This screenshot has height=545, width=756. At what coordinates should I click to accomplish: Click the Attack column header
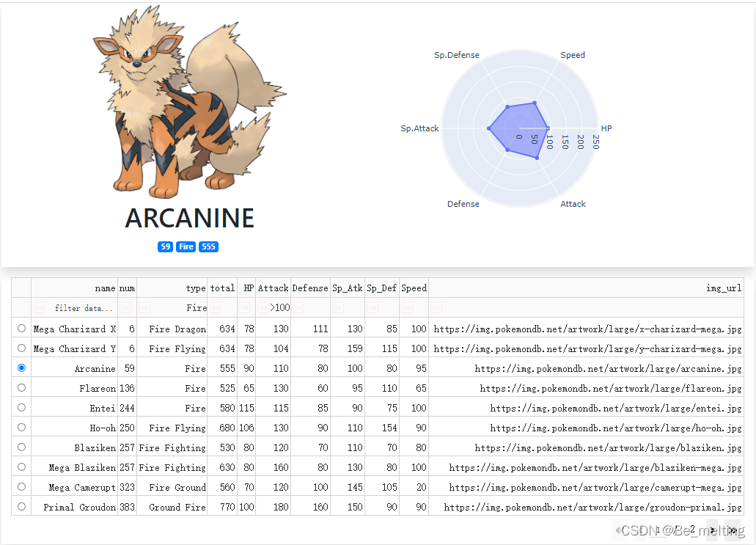click(x=273, y=288)
